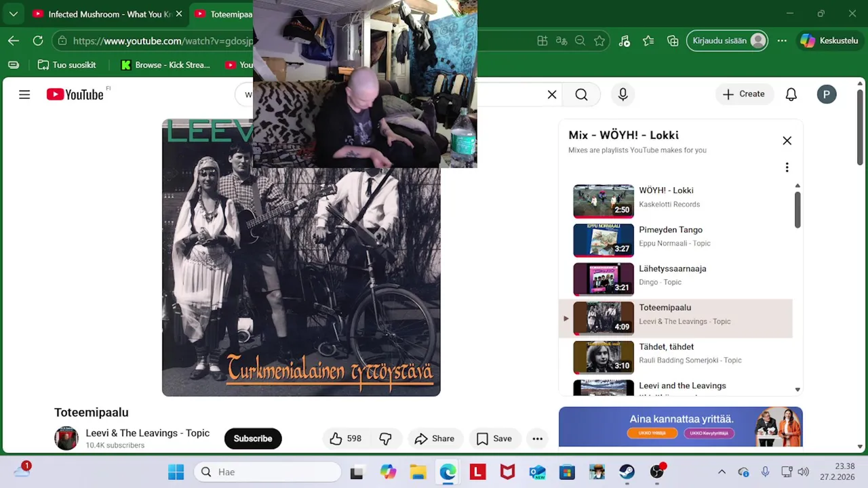Click the browser address bar URL
The height and width of the screenshot is (488, 868).
[163, 41]
